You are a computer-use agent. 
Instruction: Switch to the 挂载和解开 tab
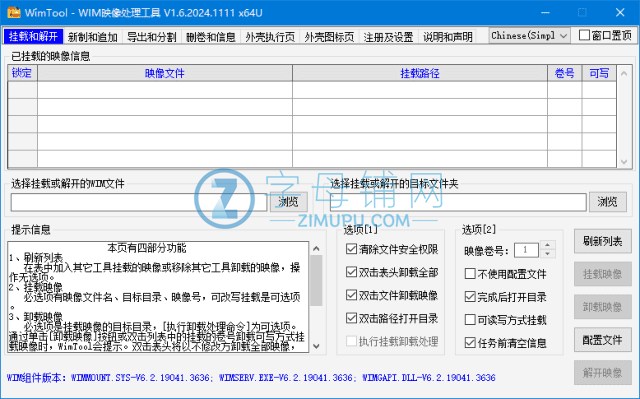coord(33,37)
